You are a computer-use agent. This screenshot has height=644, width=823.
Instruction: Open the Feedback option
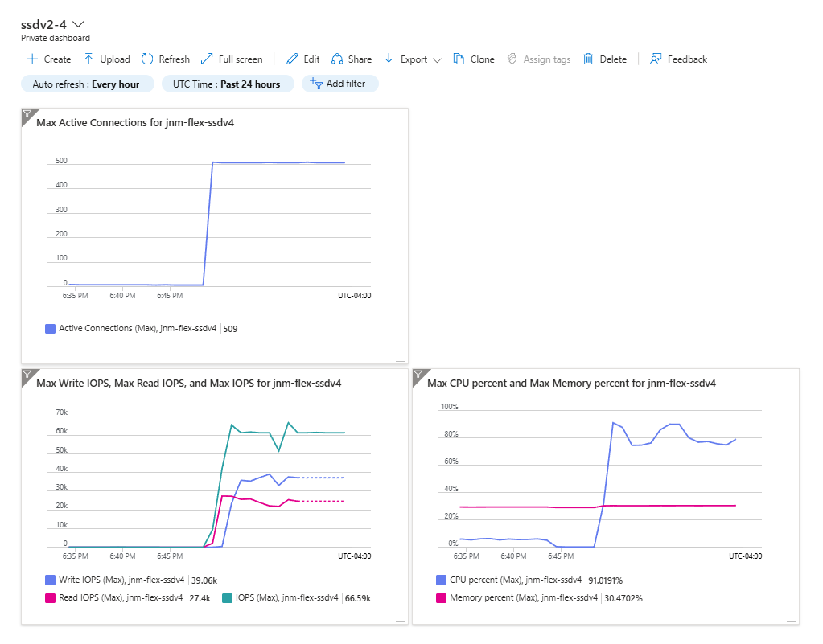coord(678,59)
